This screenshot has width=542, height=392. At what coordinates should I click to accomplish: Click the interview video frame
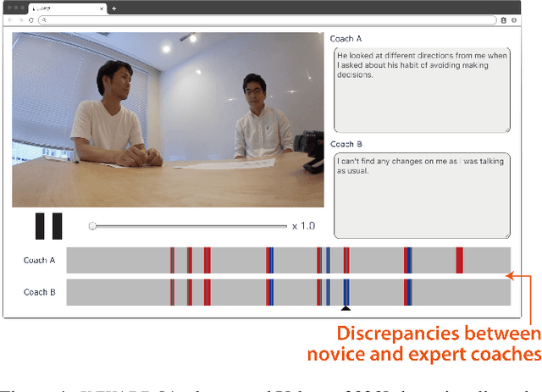point(168,120)
